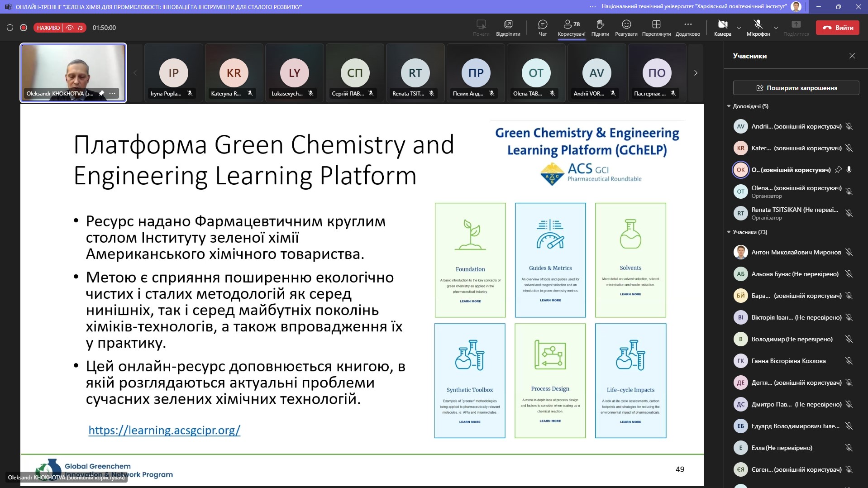This screenshot has height=488, width=868.
Task: Show next participants in video strip
Action: 696,73
